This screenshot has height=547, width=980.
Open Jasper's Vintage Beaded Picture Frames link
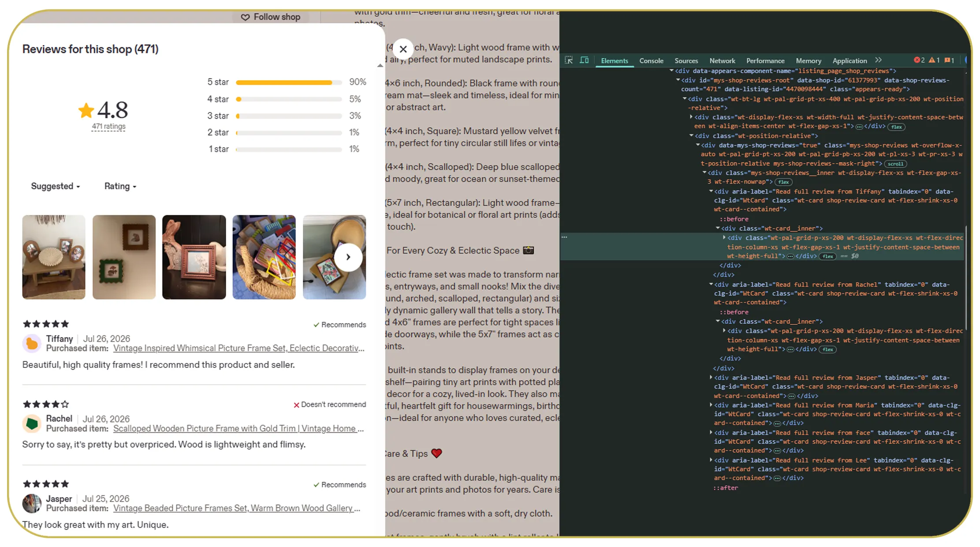tap(237, 508)
